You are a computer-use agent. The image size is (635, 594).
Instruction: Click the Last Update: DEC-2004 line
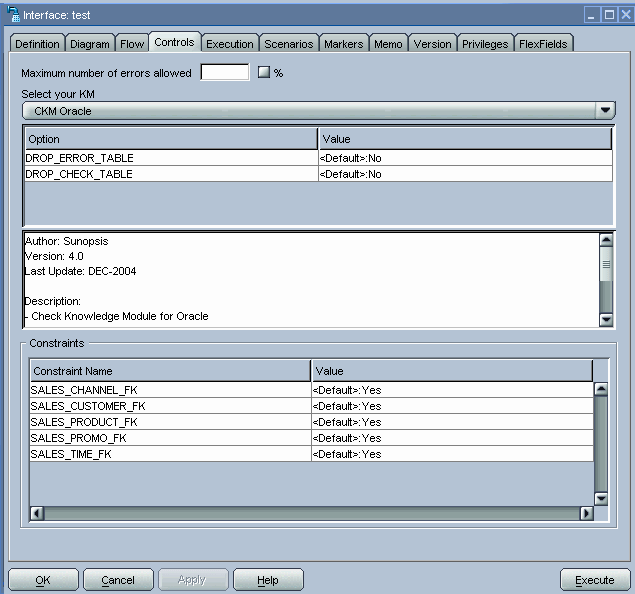80,271
